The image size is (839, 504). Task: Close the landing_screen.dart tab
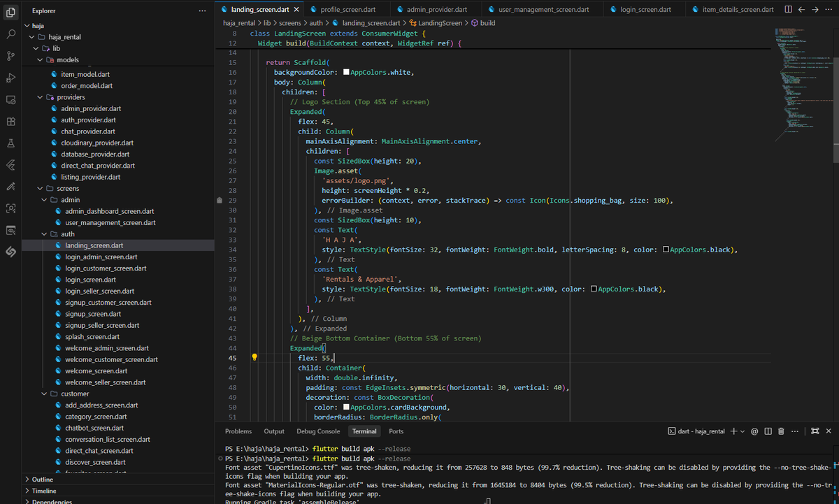(x=296, y=10)
